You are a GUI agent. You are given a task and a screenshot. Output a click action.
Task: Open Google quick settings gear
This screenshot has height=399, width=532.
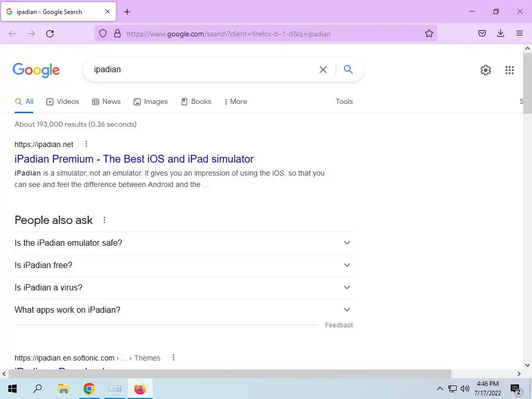(x=486, y=70)
